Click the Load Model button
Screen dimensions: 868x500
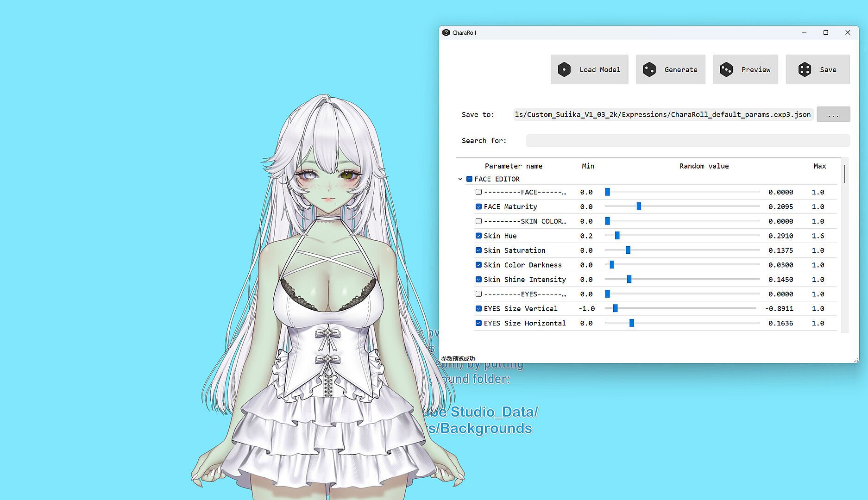(x=589, y=69)
